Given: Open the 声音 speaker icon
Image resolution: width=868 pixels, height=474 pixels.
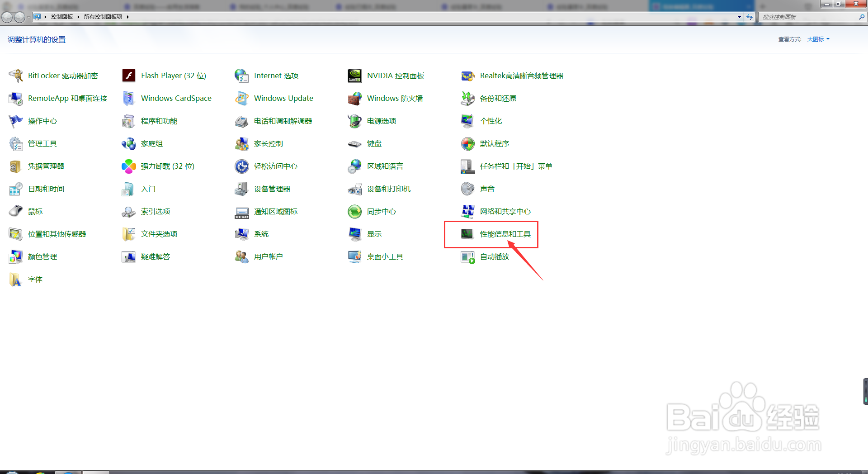Looking at the screenshot, I should [468, 189].
